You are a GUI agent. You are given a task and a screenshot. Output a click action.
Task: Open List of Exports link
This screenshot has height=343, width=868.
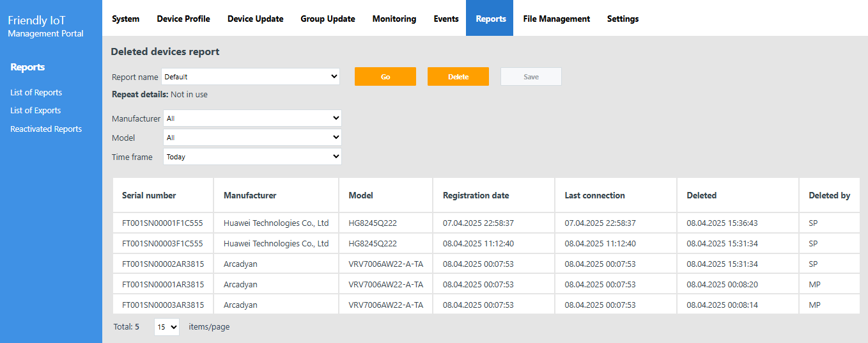pyautogui.click(x=35, y=111)
